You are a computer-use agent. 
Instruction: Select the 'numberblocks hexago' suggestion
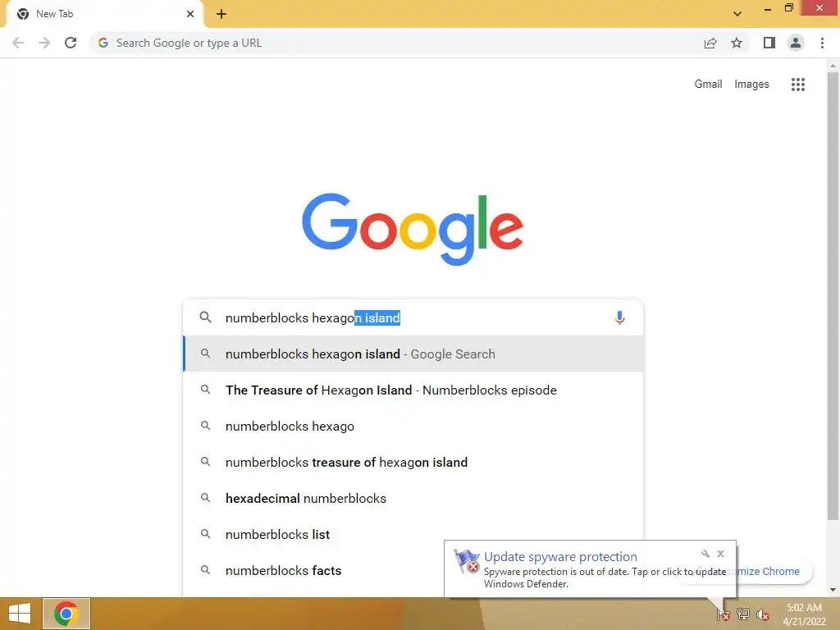pos(413,426)
